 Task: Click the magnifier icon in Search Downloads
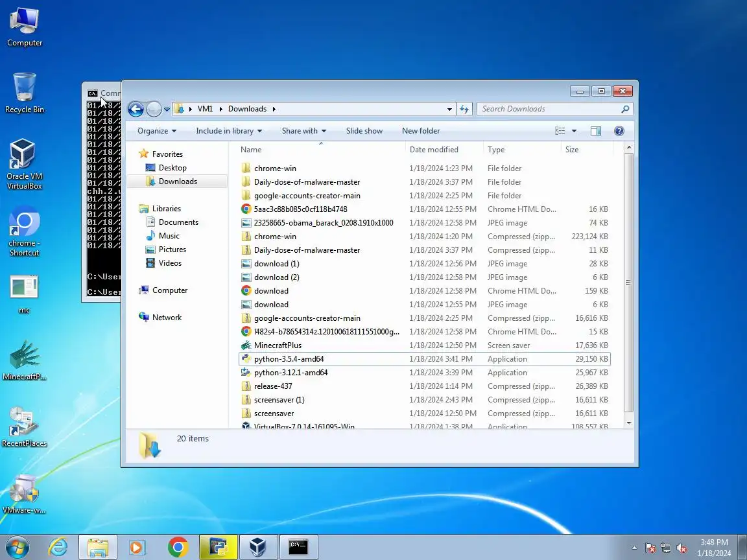[625, 109]
